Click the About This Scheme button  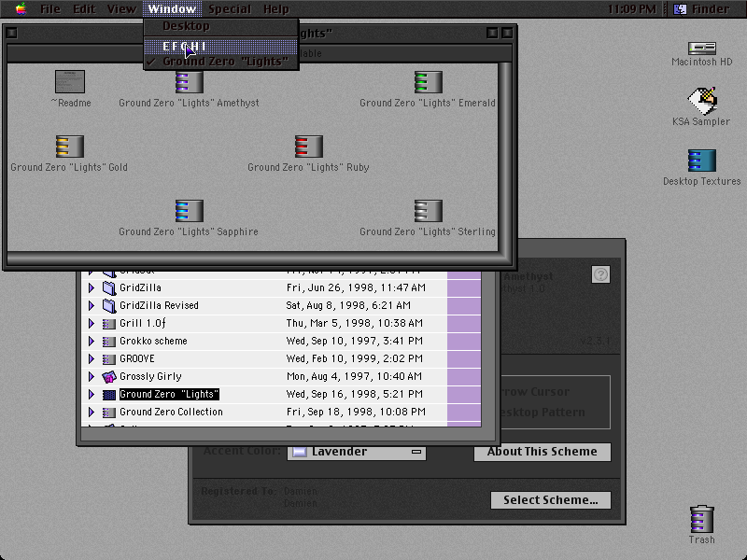tap(543, 452)
